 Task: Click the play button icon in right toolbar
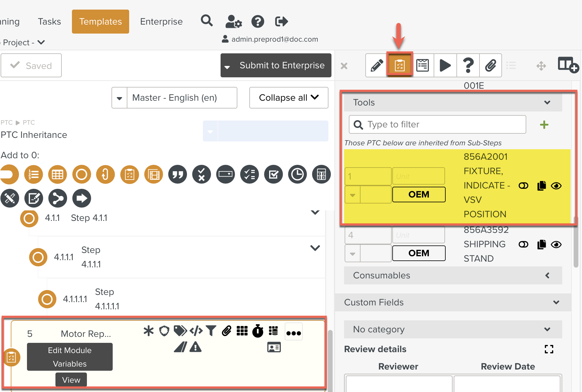pyautogui.click(x=445, y=65)
